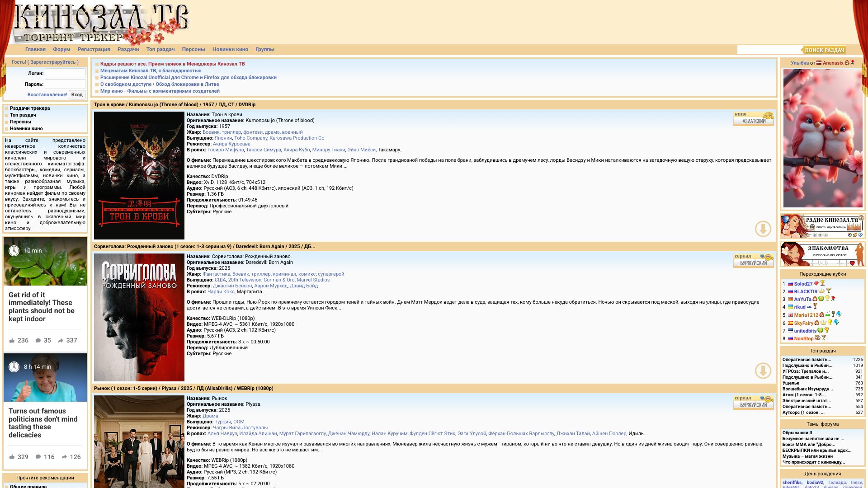Click the radio player mute speaker icon
868x488 pixels.
[x=826, y=235]
